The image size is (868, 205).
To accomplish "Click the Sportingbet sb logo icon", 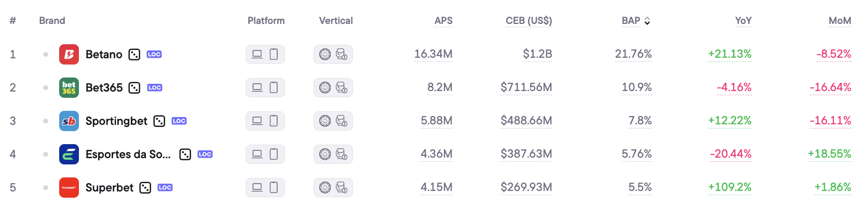I will pyautogui.click(x=69, y=121).
